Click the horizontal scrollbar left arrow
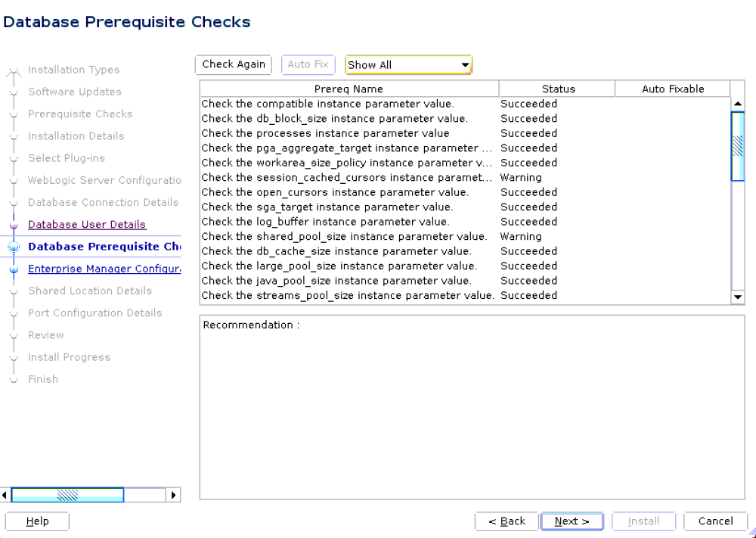The height and width of the screenshot is (538, 756). click(5, 495)
